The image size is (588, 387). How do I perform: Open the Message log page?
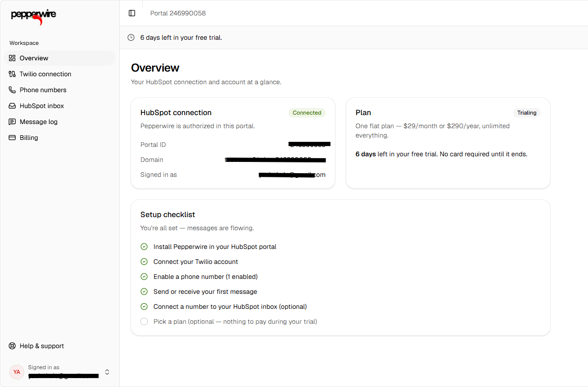[x=59, y=122]
